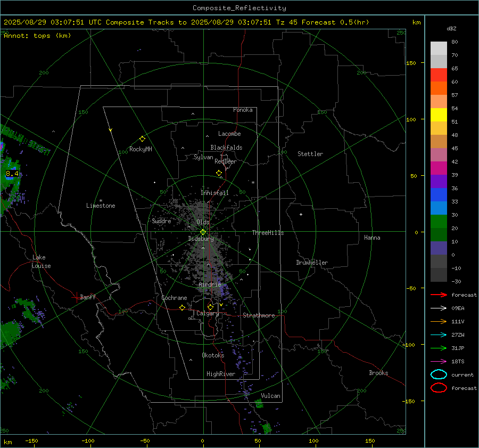Click the Cochrane label
479x448 pixels.
[174, 298]
